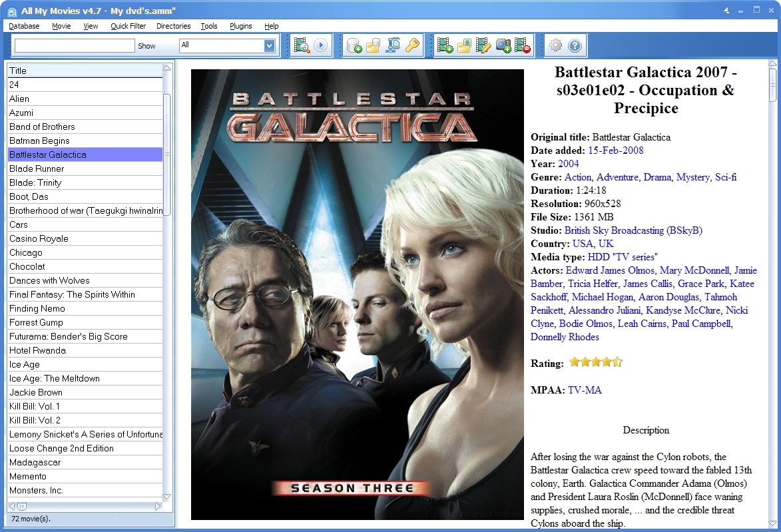The height and width of the screenshot is (532, 781).
Task: Click the search movie filmstrip icon
Action: 302,45
